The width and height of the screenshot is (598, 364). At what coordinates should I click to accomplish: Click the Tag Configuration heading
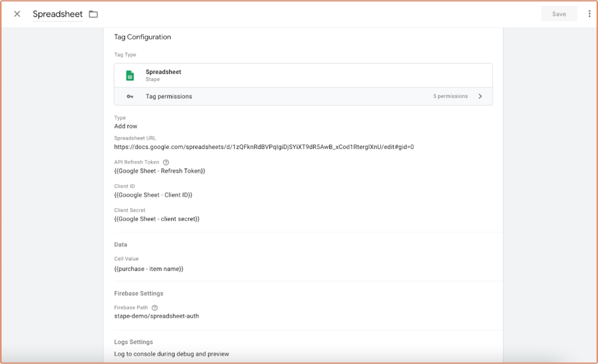click(142, 37)
